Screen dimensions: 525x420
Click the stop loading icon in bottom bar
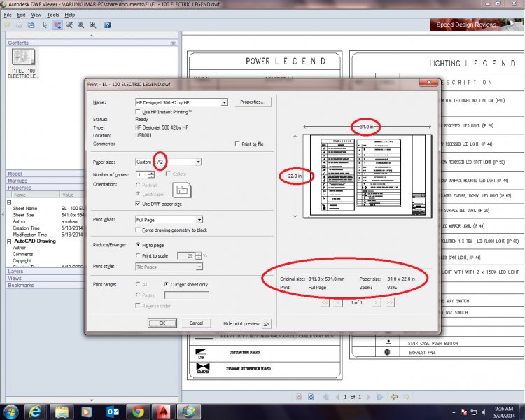pyautogui.click(x=299, y=397)
